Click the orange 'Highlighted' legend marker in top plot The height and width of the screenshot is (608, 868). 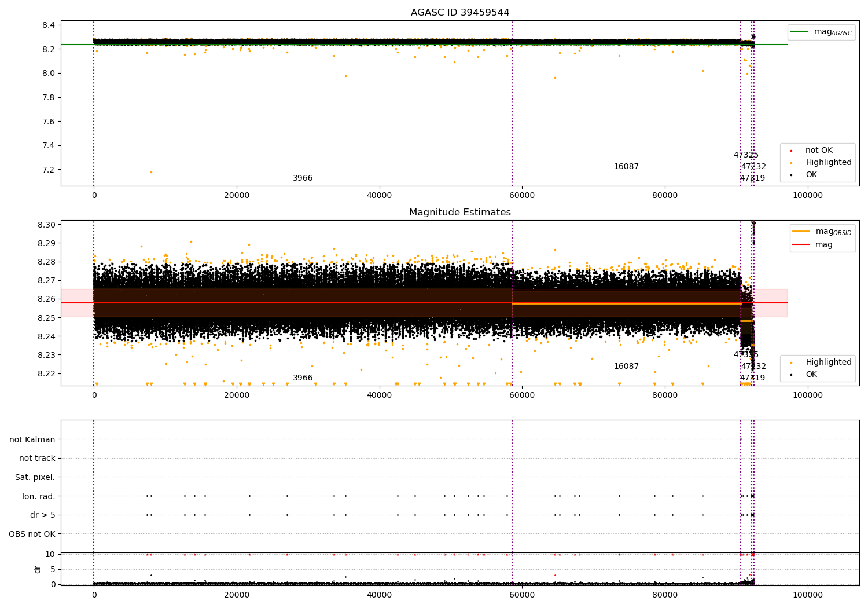[791, 163]
